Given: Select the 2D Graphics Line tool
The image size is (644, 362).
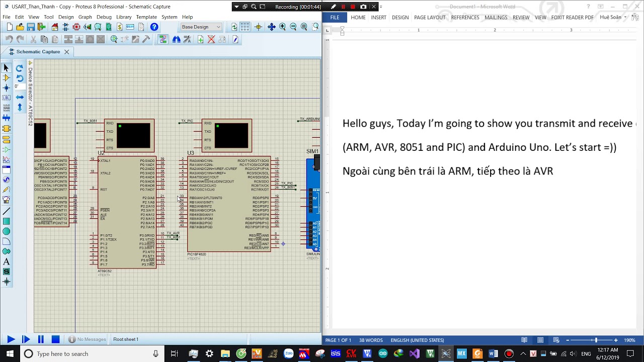Looking at the screenshot, I should [6, 211].
